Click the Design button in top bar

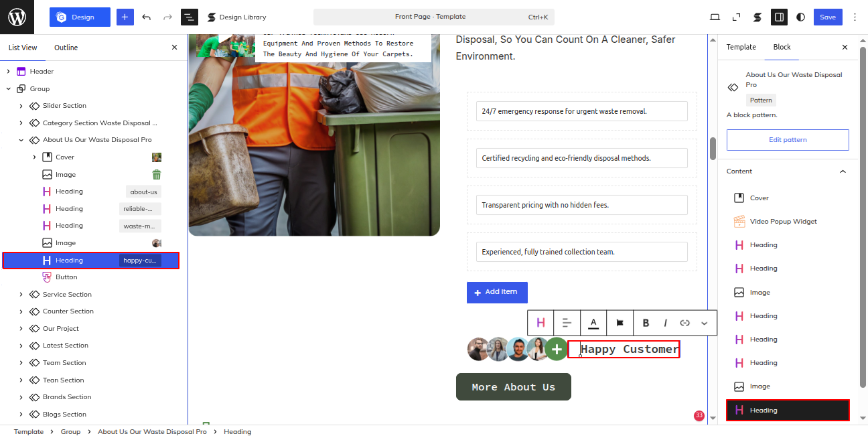[x=80, y=17]
